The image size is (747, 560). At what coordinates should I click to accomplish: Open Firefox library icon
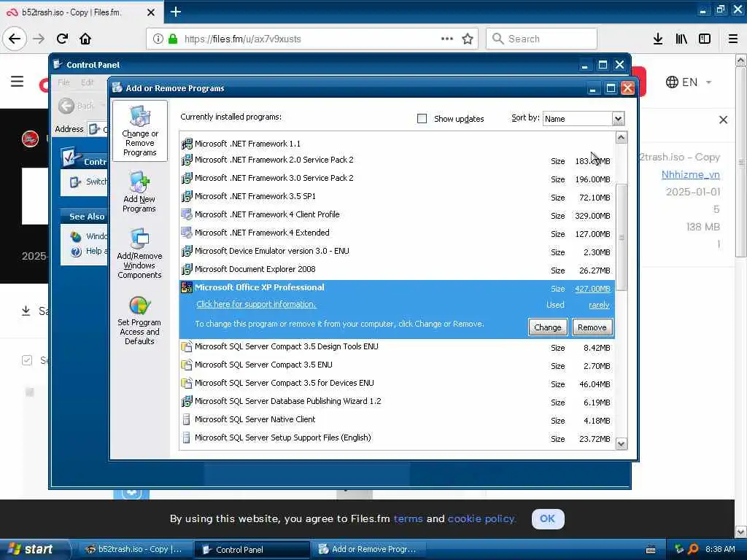[x=681, y=39]
